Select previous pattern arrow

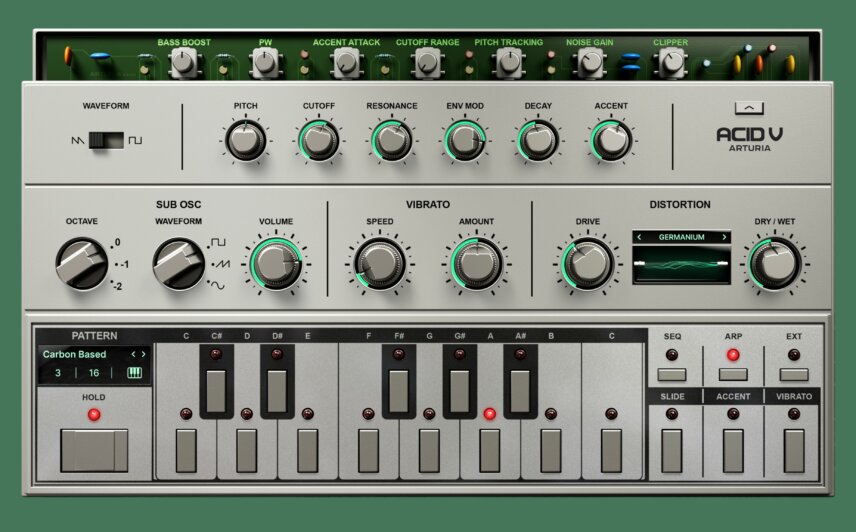133,355
